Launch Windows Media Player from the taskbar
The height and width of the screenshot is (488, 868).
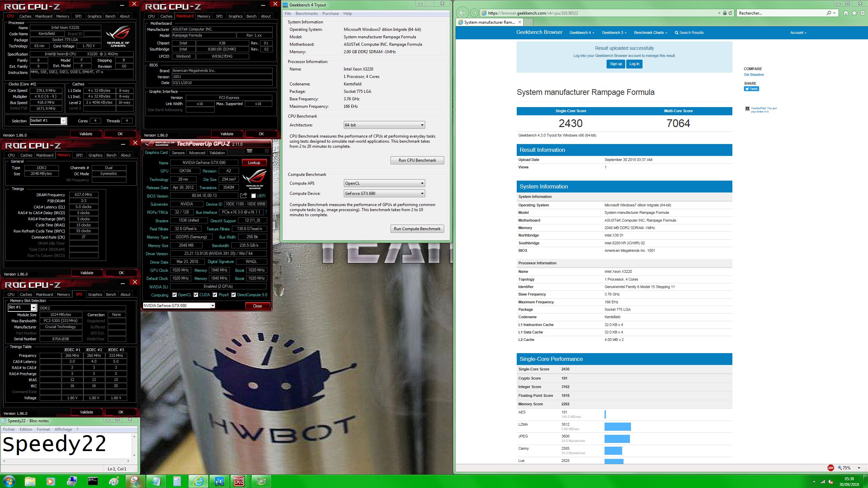51,481
